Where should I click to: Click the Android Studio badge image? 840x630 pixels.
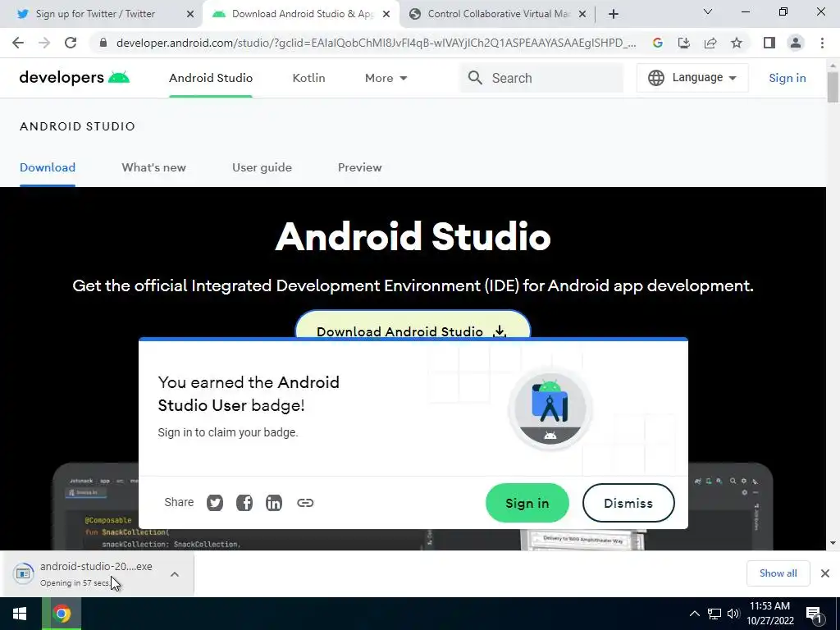pos(550,409)
